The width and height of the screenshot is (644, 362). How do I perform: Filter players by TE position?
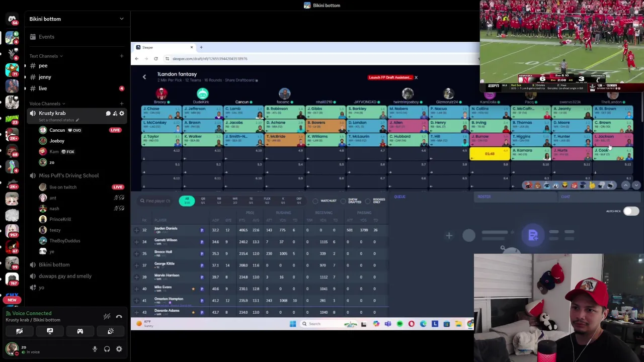click(251, 200)
